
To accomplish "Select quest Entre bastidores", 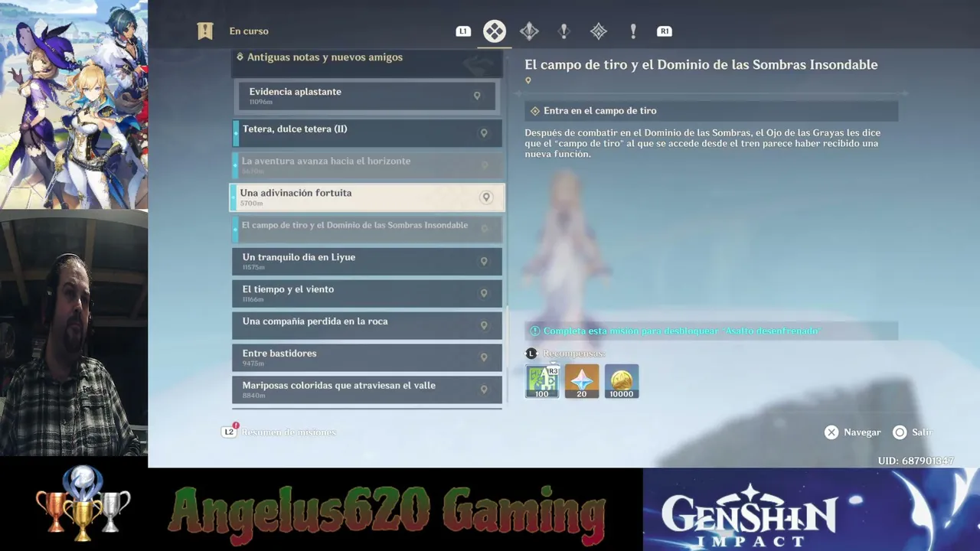I will click(367, 358).
